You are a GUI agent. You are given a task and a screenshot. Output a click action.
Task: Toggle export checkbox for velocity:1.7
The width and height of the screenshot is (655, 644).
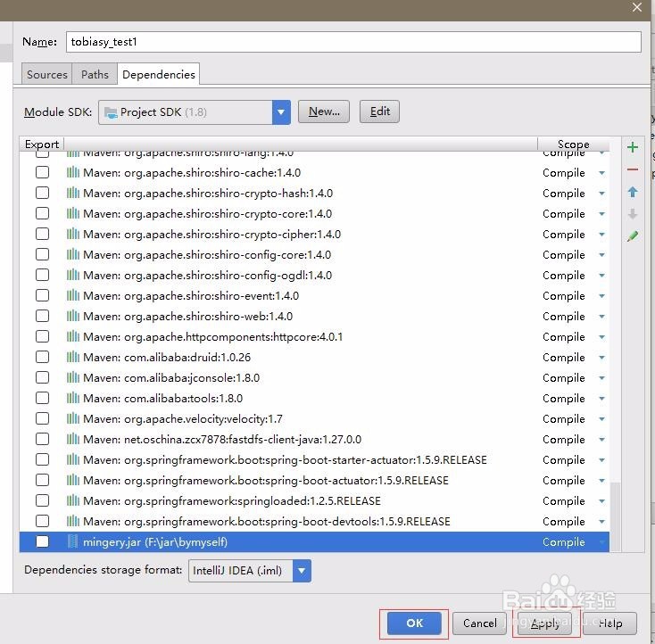pyautogui.click(x=42, y=418)
